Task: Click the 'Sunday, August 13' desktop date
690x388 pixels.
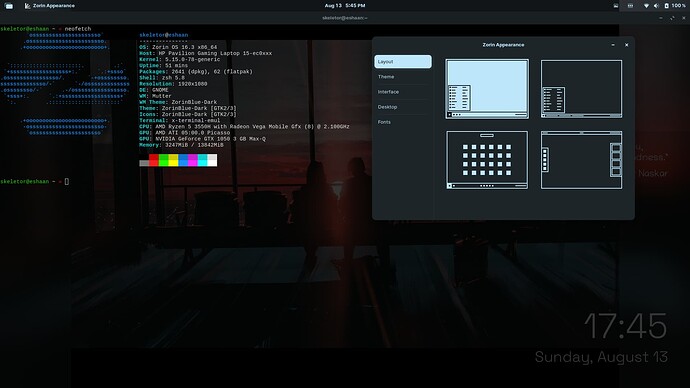Action: click(x=601, y=357)
